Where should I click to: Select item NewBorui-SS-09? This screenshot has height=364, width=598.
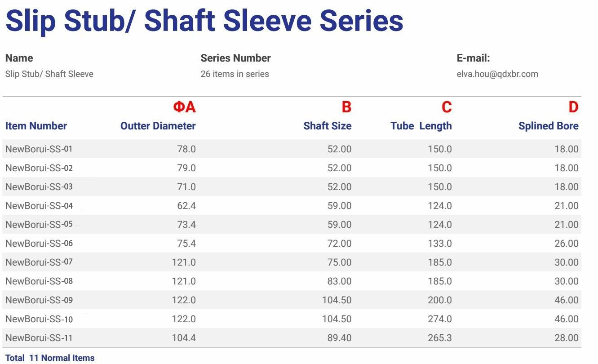(39, 300)
